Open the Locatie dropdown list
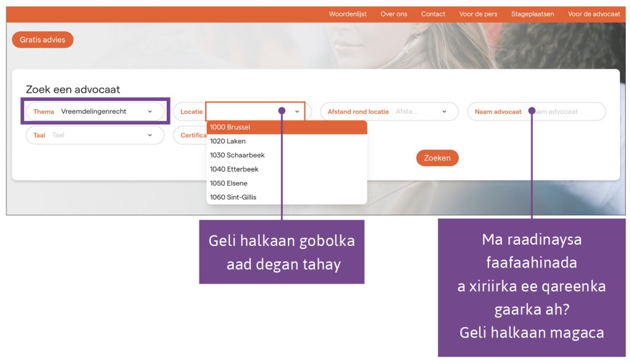Viewport: 630px width, 364px height. point(296,111)
